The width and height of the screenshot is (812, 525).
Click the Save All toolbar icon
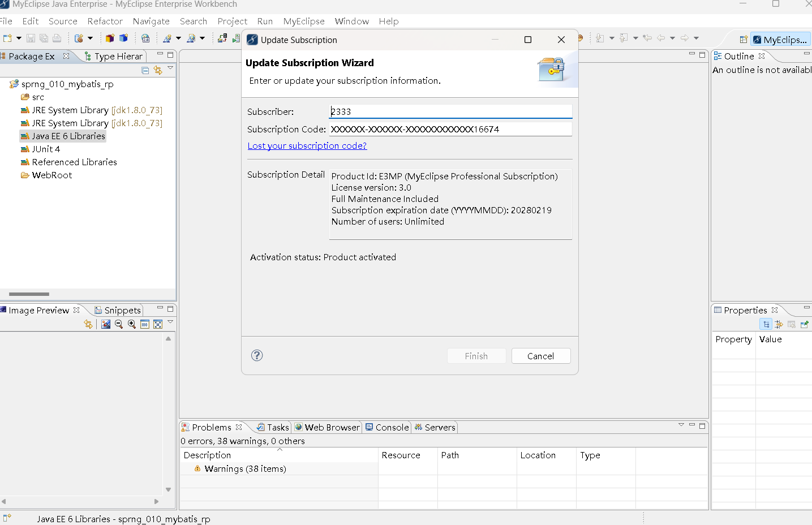click(44, 38)
